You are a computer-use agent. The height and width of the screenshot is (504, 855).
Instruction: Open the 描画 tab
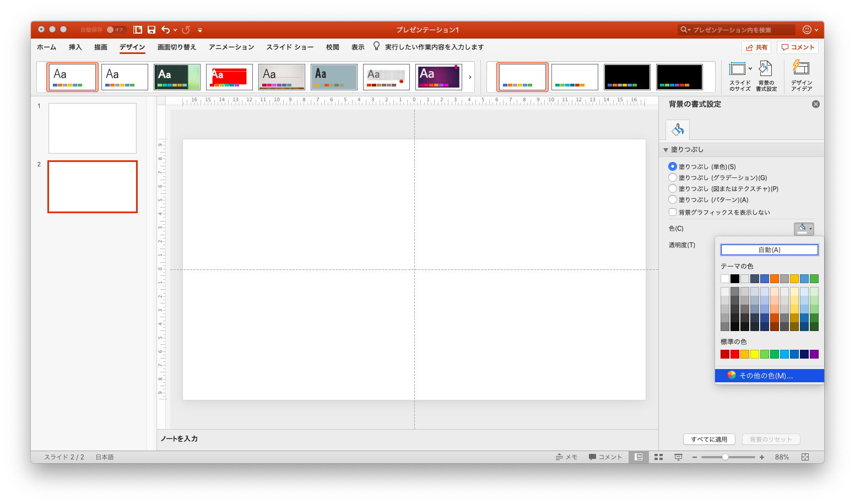pyautogui.click(x=100, y=47)
